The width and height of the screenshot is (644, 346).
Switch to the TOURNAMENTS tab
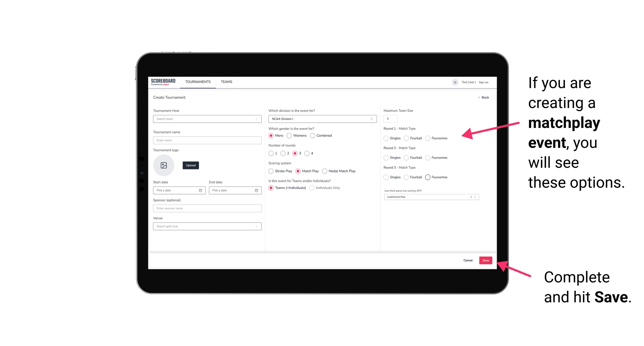click(198, 82)
